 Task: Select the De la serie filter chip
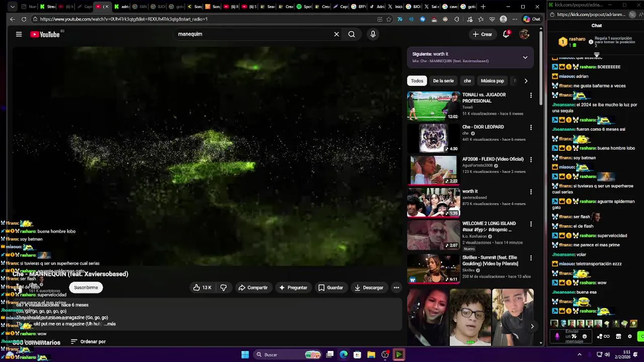(443, 81)
